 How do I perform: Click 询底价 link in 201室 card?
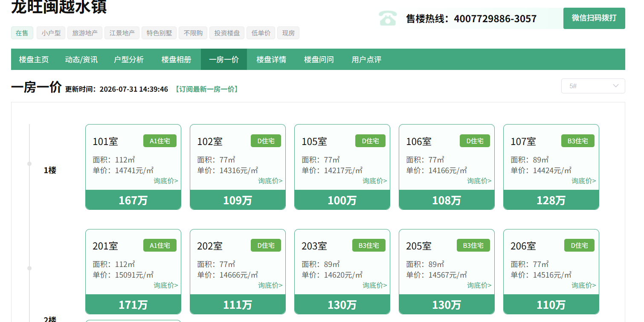click(166, 285)
